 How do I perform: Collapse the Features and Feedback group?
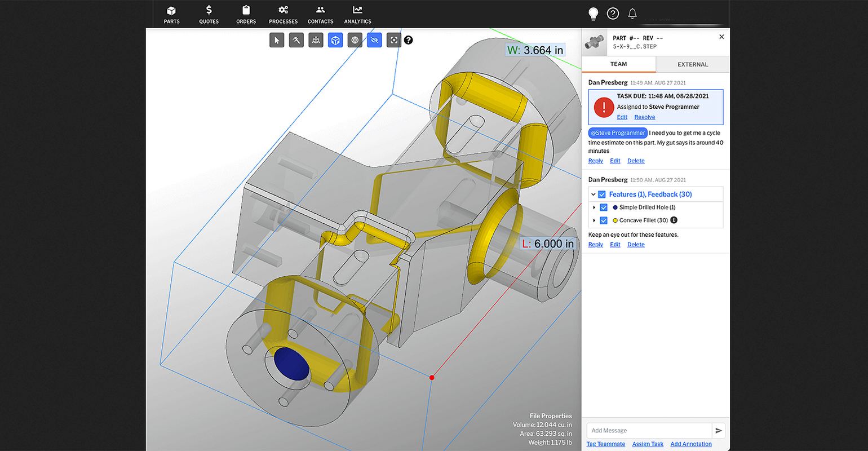(593, 194)
